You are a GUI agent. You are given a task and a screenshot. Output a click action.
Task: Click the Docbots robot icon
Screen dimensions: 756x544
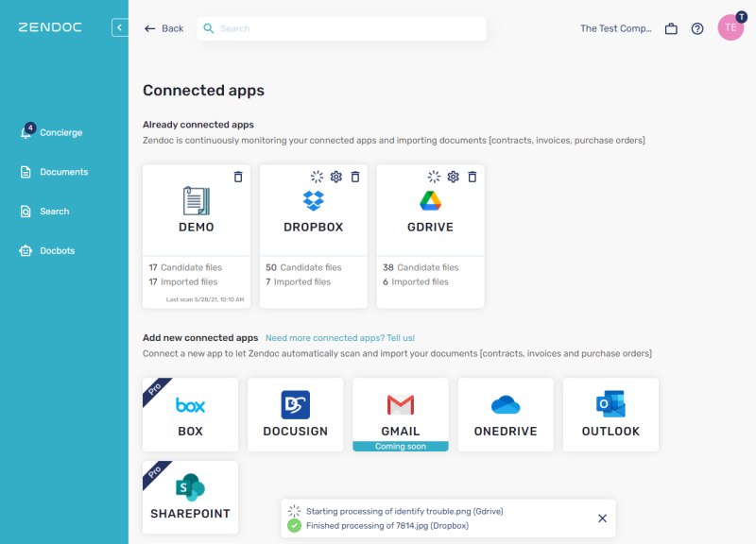(26, 251)
